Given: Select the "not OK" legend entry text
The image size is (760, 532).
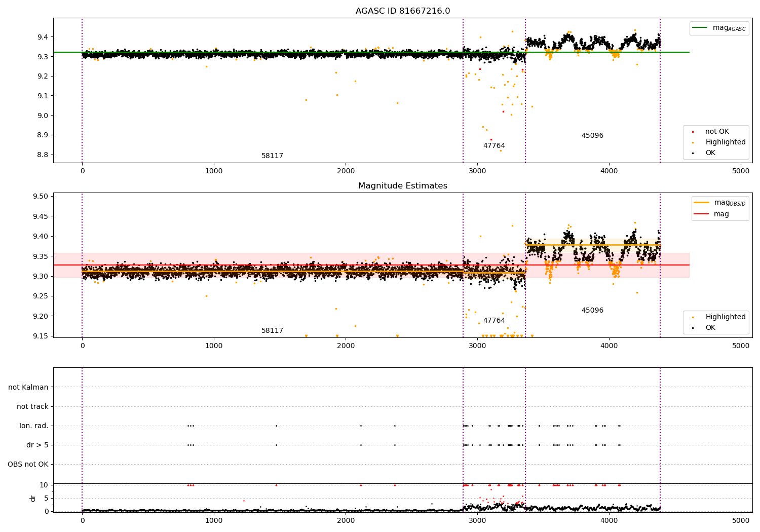Looking at the screenshot, I should [717, 132].
